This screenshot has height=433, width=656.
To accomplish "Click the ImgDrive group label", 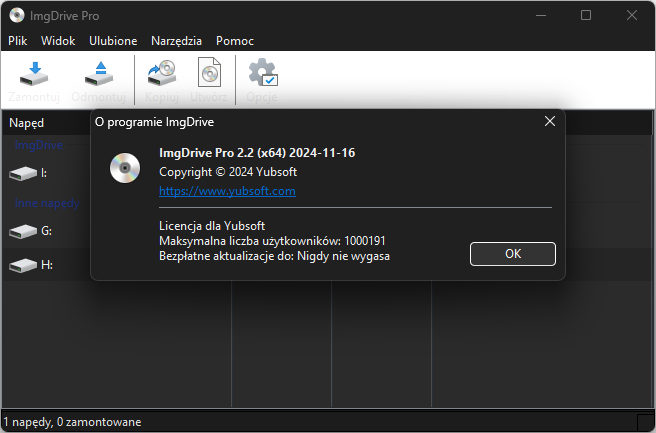I will [x=38, y=145].
